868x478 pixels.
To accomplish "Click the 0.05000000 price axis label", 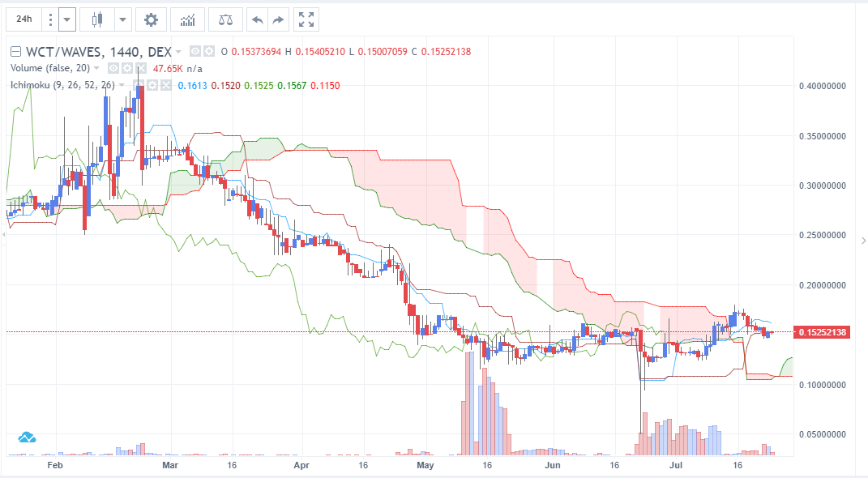I will [x=822, y=434].
